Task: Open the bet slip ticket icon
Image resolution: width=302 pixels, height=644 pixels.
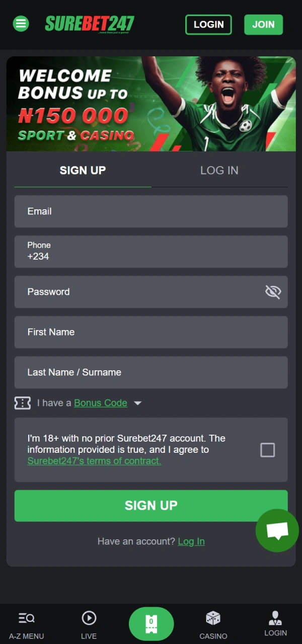Action: pyautogui.click(x=151, y=624)
